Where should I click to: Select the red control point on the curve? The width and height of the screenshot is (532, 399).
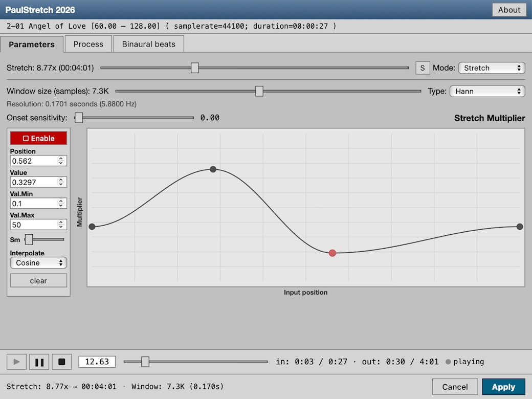tap(332, 253)
